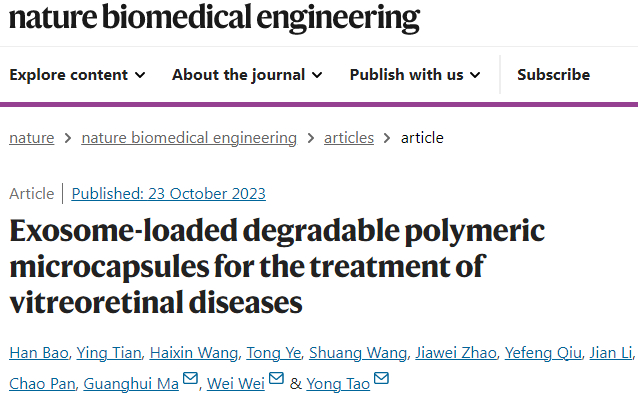Click the envelope icon beside Guanghui Ma
The height and width of the screenshot is (404, 638).
click(191, 381)
